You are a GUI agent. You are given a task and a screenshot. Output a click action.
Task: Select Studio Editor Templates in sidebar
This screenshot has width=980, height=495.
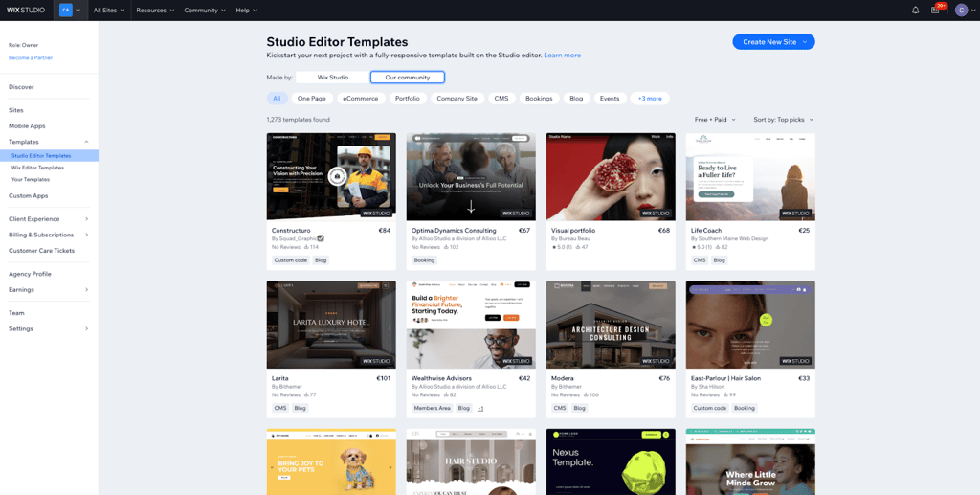(x=49, y=156)
